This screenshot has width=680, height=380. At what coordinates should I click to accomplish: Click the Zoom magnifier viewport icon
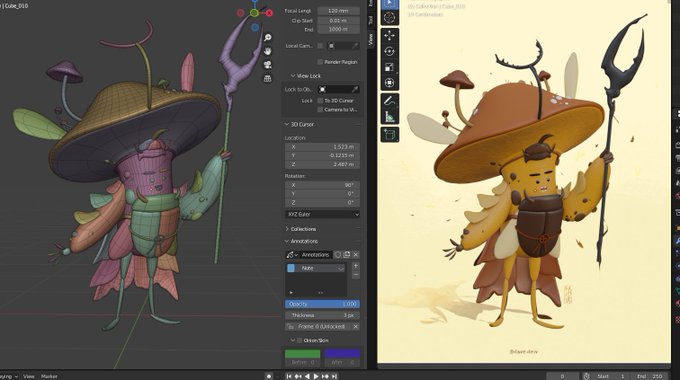point(268,38)
